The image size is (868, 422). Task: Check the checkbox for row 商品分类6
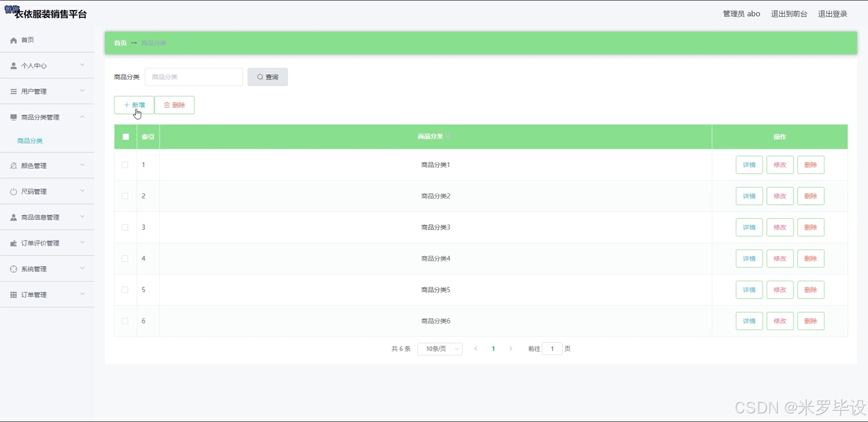click(125, 321)
